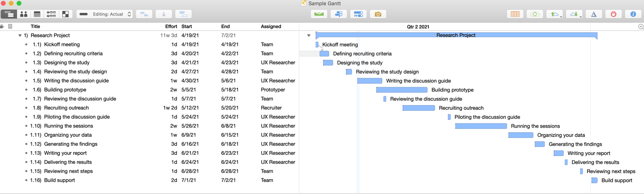This screenshot has width=644, height=194.
Task: Open the Update button's dropdown arrow
Action: [581, 16]
